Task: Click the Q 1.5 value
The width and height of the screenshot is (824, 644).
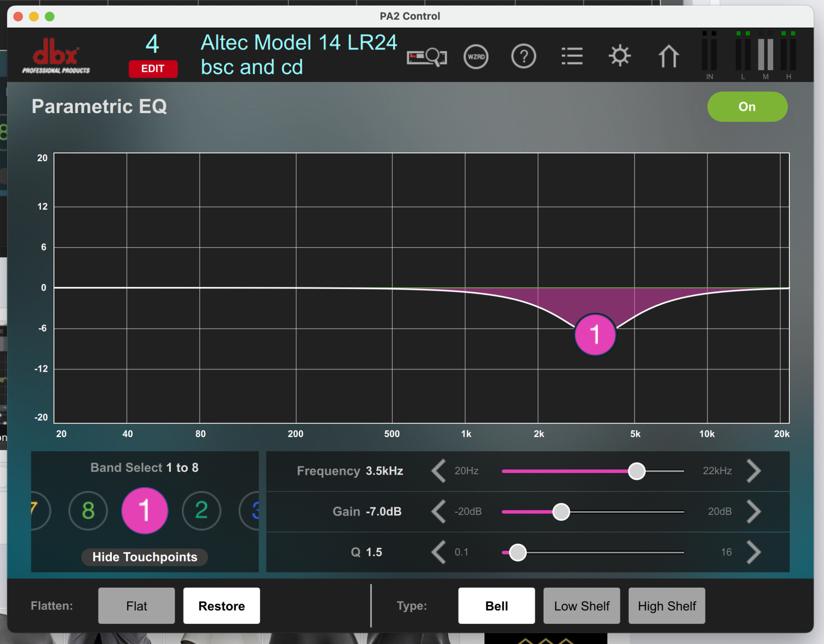Action: click(374, 552)
